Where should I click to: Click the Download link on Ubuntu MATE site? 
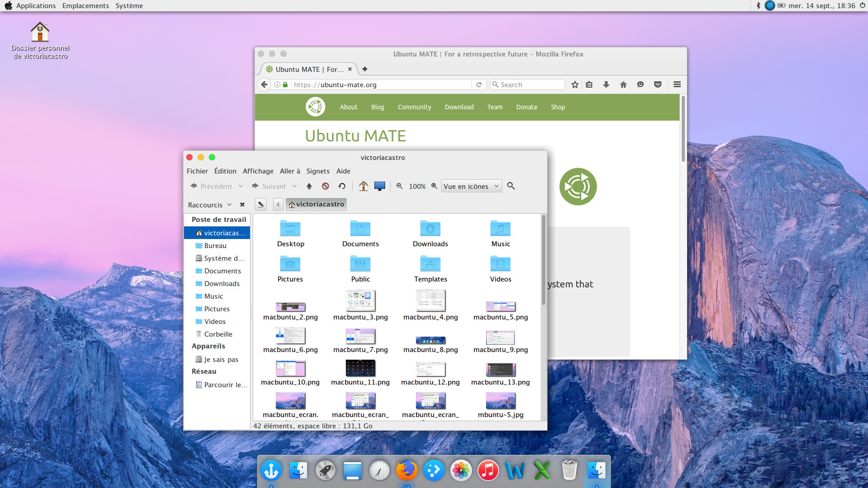pyautogui.click(x=459, y=107)
